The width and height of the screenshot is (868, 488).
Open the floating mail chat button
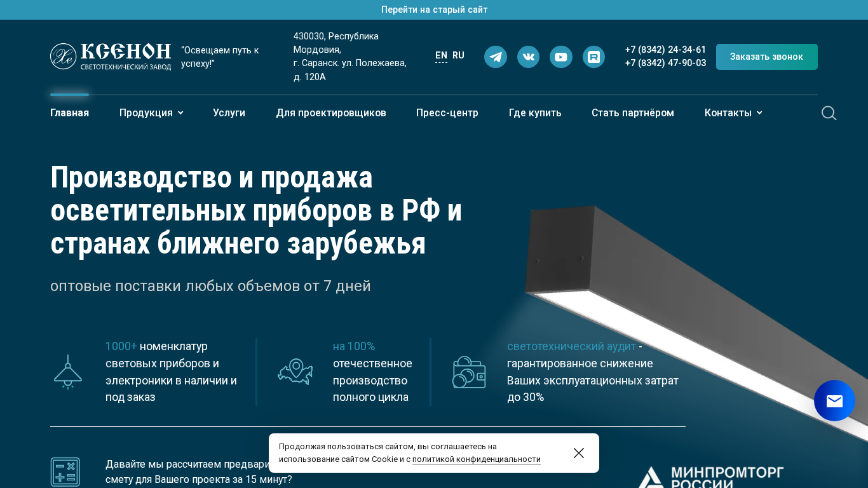click(834, 401)
